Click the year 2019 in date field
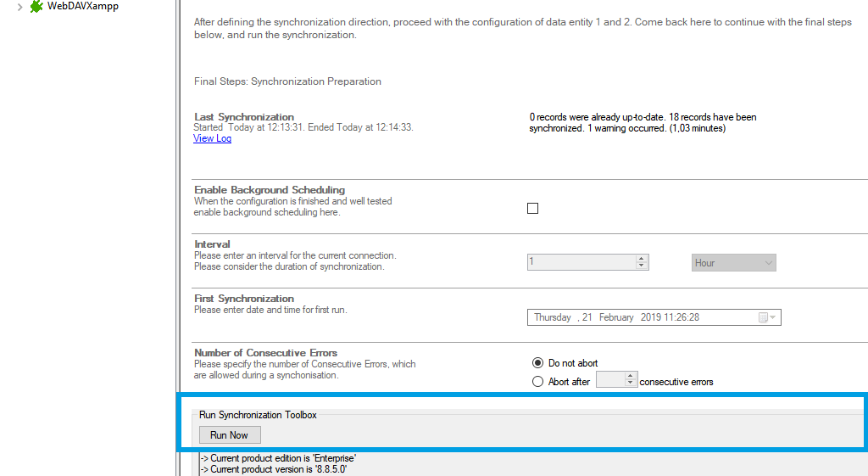 pos(651,317)
